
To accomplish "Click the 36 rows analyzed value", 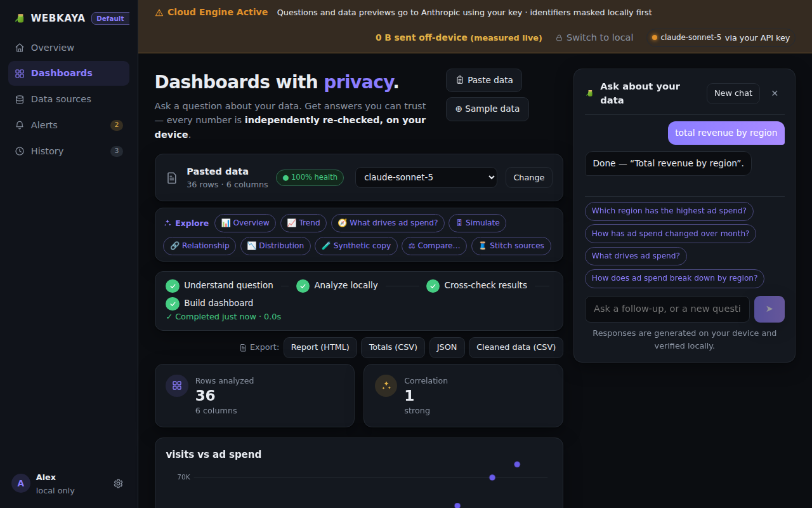I will pos(206,396).
